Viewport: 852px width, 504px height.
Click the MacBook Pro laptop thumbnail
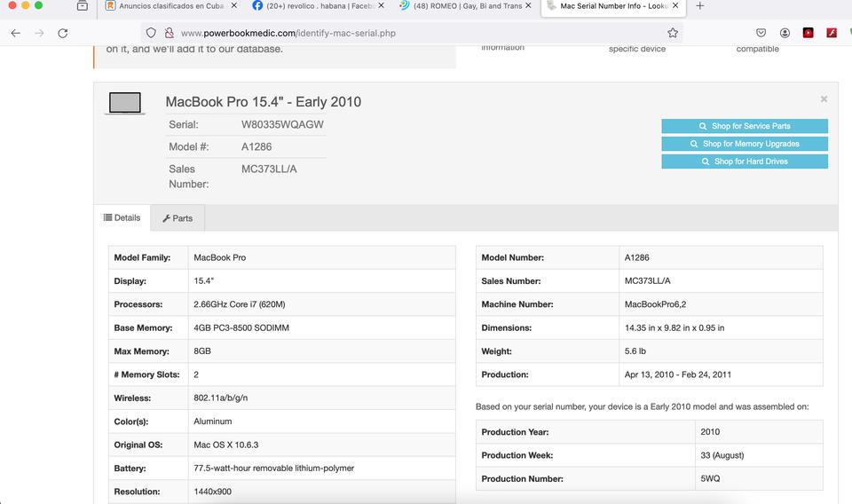pyautogui.click(x=124, y=104)
